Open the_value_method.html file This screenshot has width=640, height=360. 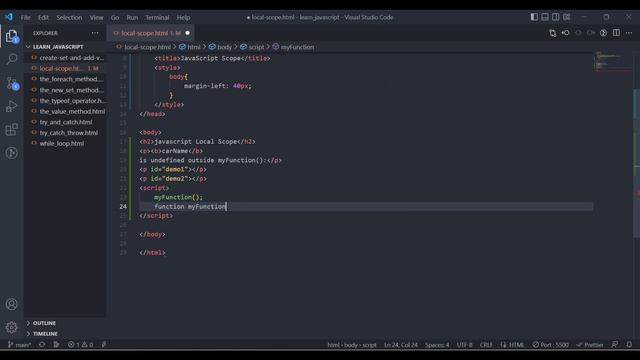[x=65, y=111]
